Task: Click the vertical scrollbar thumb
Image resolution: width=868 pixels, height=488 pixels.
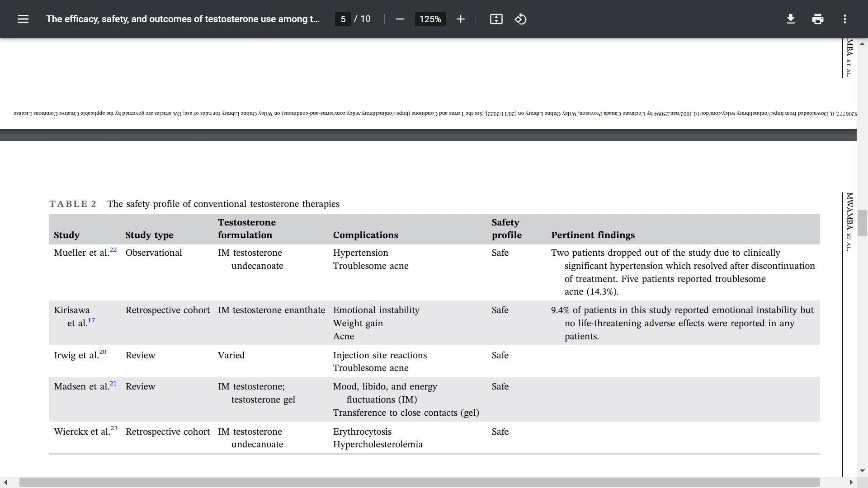Action: tap(862, 223)
